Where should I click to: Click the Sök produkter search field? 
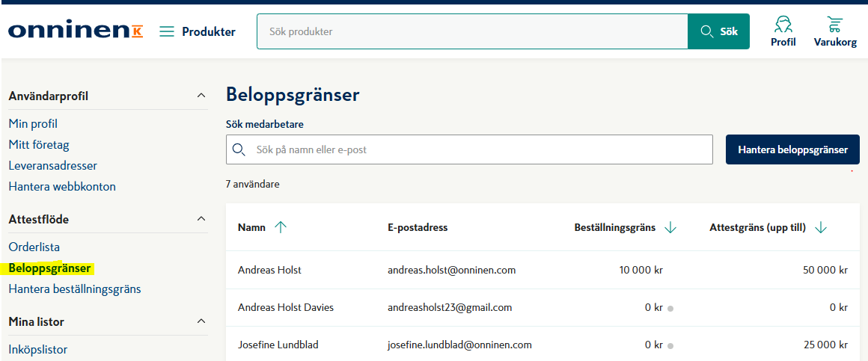[x=472, y=31]
